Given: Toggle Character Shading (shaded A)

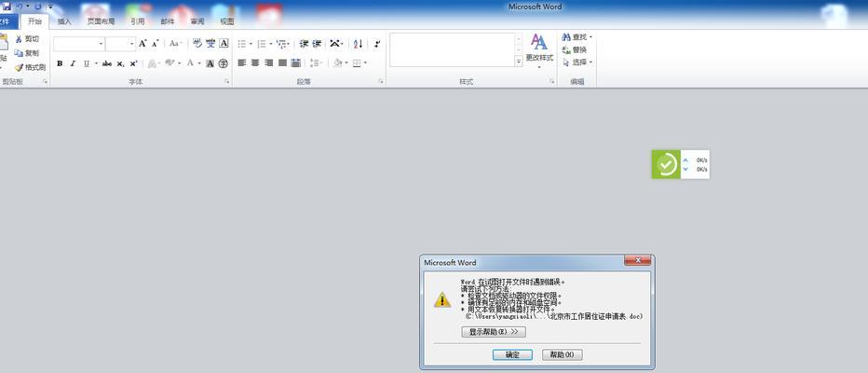Looking at the screenshot, I should [210, 63].
